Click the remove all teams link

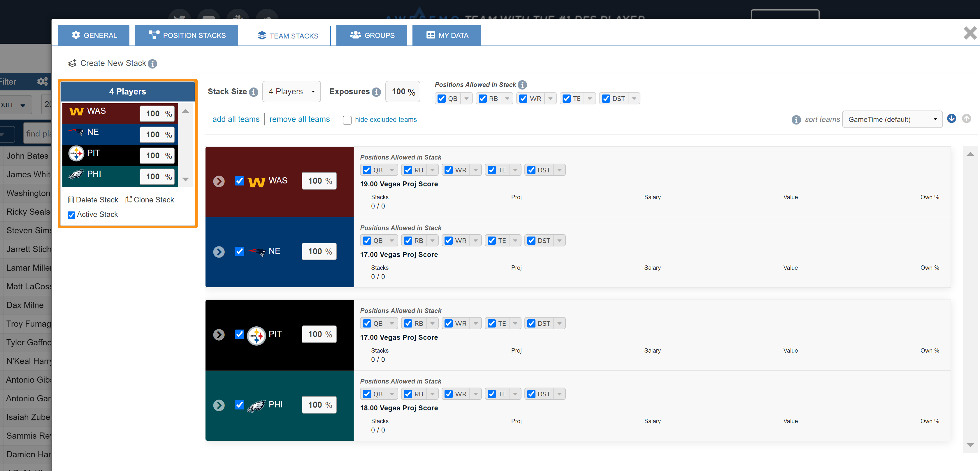[x=299, y=120]
